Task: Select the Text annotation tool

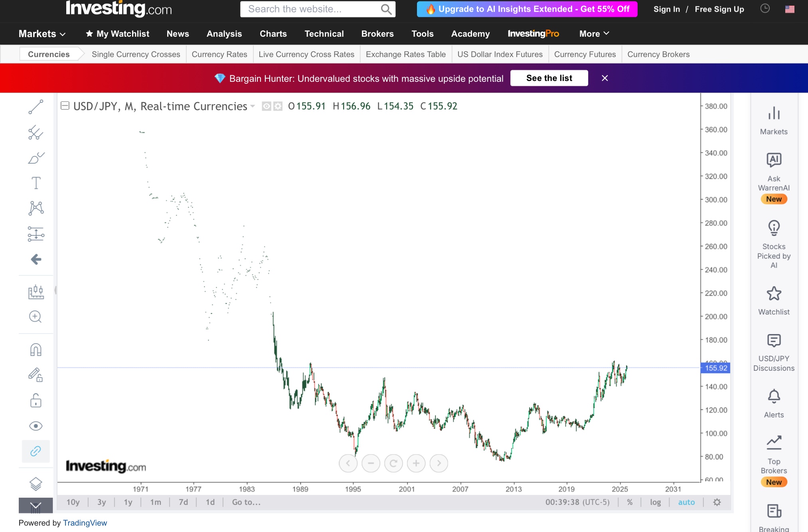Action: coord(36,183)
